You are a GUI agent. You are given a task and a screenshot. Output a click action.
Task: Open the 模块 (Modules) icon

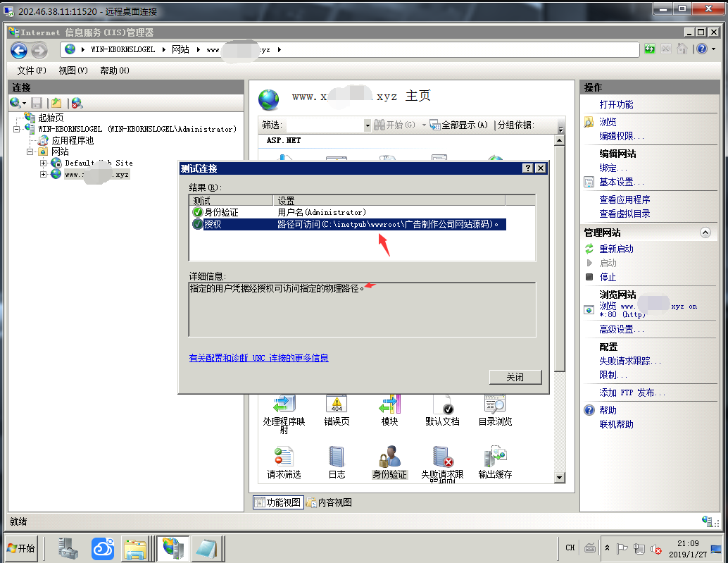point(389,409)
